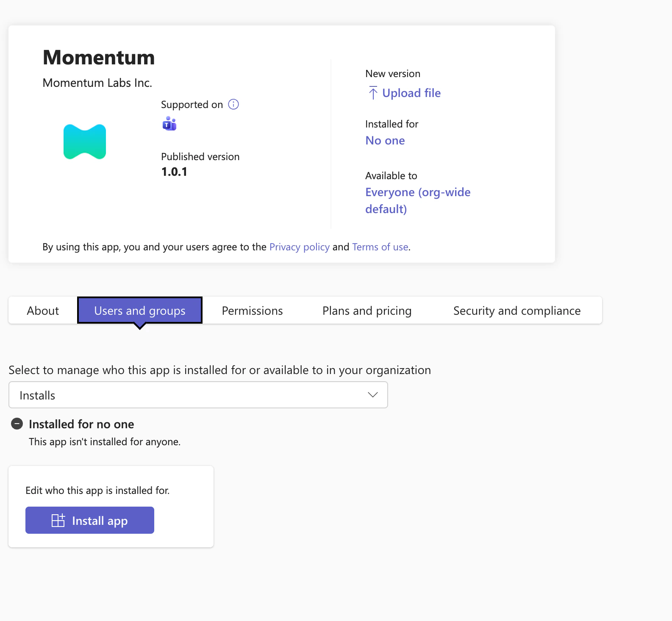Click 'Edit who this app is installed for.' text
672x621 pixels.
[97, 490]
